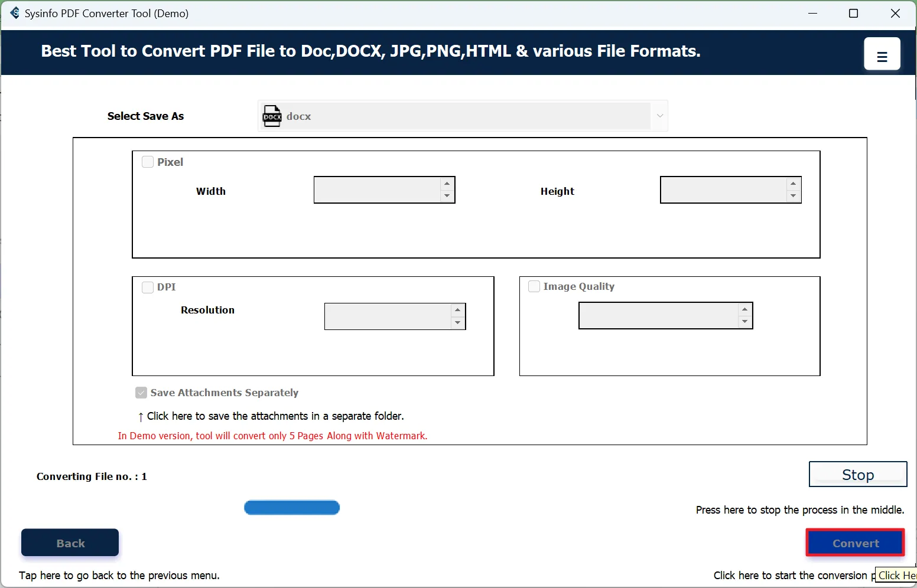Decrease the Height spinner value
Screen dimensions: 917x588
click(794, 196)
